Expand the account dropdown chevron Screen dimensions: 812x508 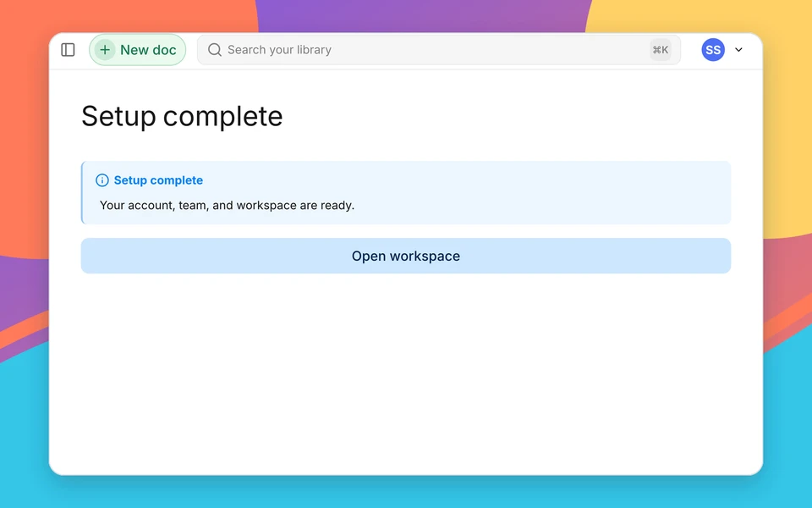(x=739, y=50)
